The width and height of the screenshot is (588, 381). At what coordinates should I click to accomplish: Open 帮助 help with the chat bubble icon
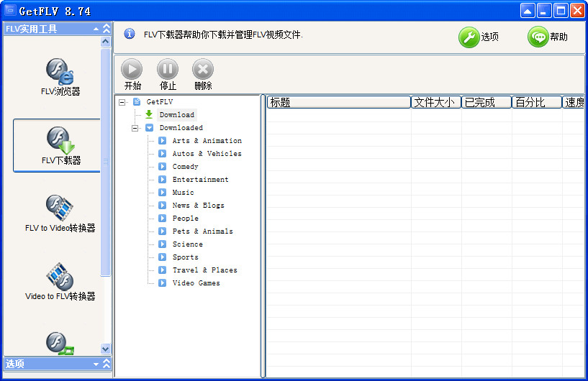tap(548, 37)
